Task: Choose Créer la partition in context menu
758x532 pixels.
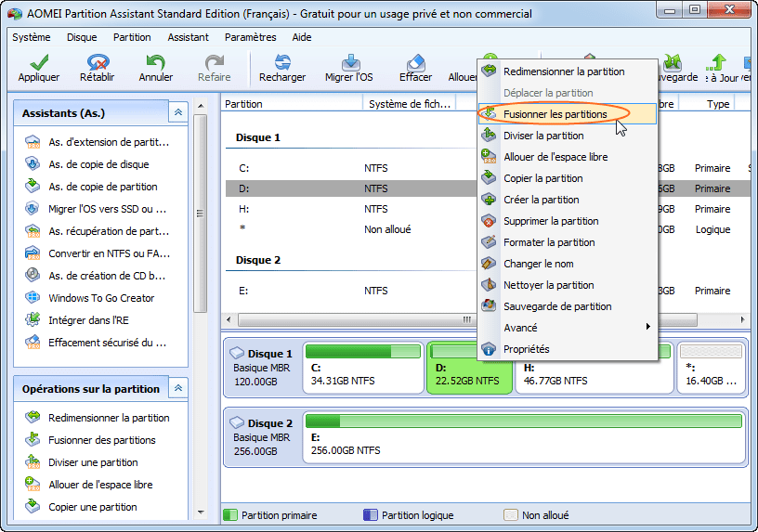Action: [568, 200]
